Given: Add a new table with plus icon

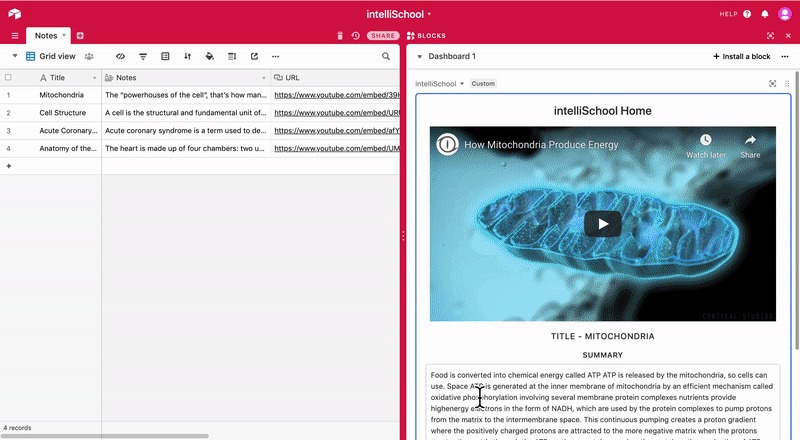Looking at the screenshot, I should 80,36.
